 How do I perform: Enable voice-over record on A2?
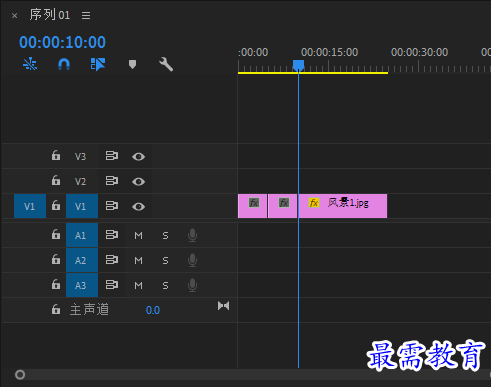click(192, 260)
